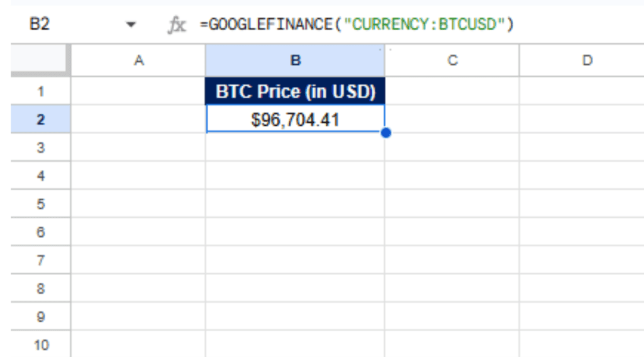Select the $96,704.41 price cell
Viewport: 644px width, 357px height.
pos(295,120)
